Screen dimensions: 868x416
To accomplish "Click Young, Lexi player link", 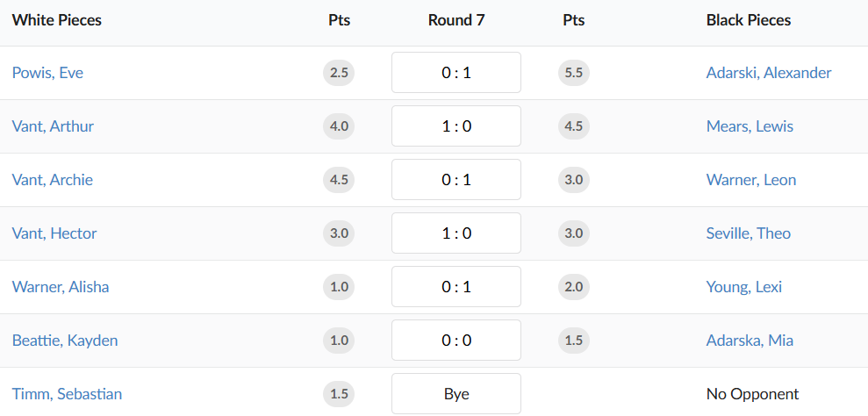I will click(743, 287).
